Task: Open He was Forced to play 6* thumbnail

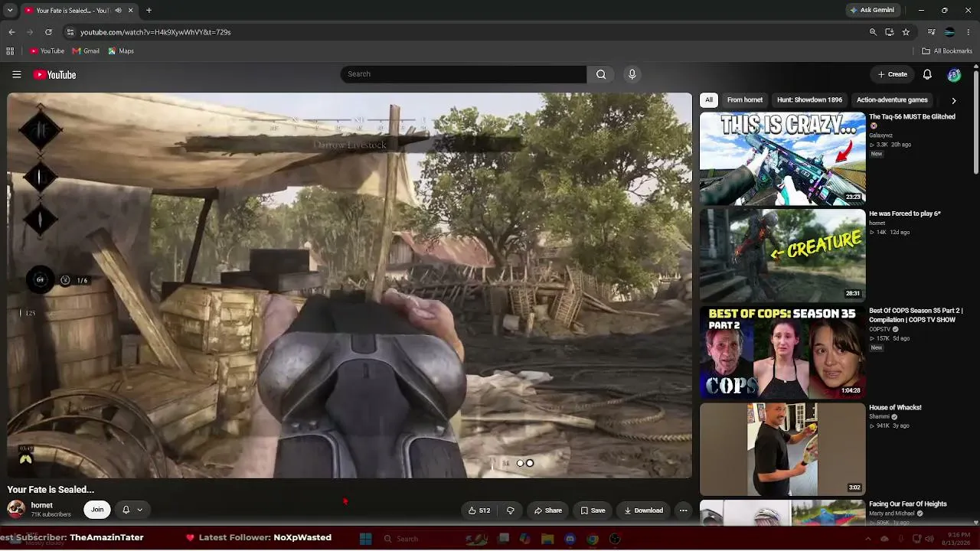Action: click(782, 256)
